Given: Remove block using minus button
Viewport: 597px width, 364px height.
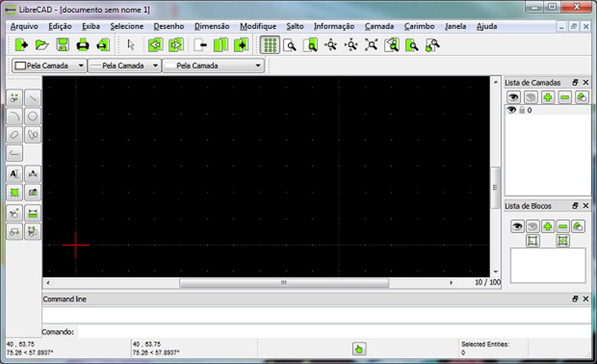Looking at the screenshot, I should coord(563,226).
